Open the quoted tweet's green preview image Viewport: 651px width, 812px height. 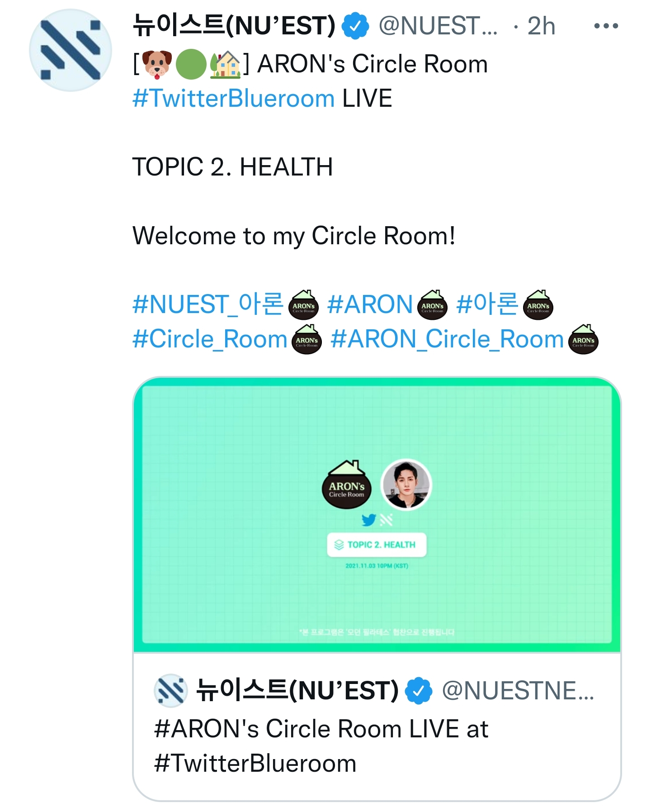click(x=377, y=514)
